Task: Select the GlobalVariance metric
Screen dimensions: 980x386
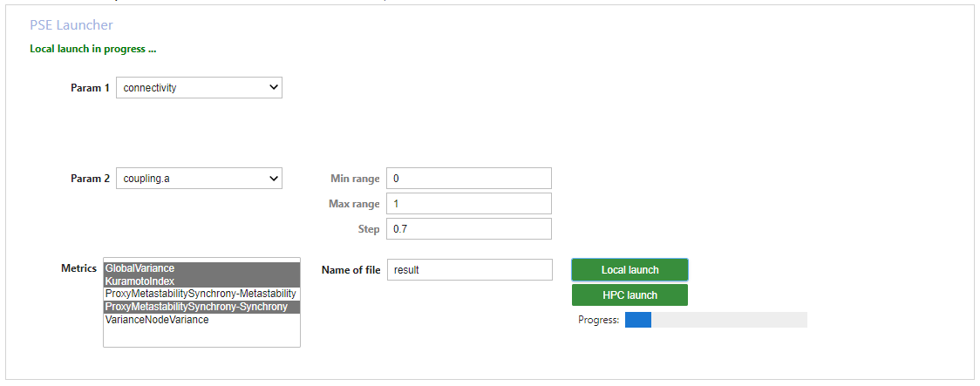Action: [x=201, y=268]
